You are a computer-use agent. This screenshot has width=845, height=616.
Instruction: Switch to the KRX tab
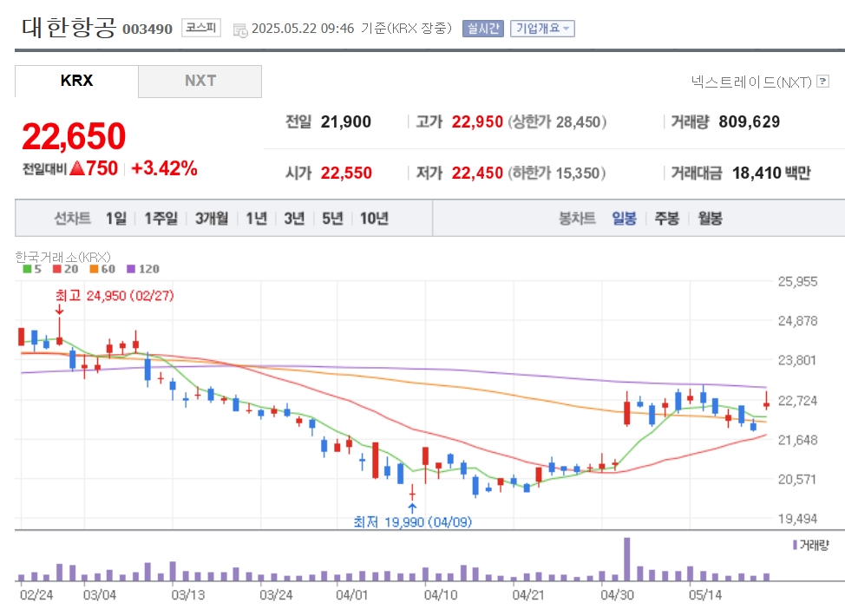tap(76, 81)
